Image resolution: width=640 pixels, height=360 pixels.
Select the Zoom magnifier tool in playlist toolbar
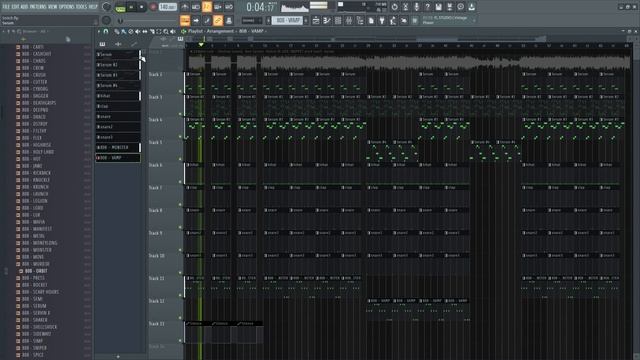tap(166, 31)
